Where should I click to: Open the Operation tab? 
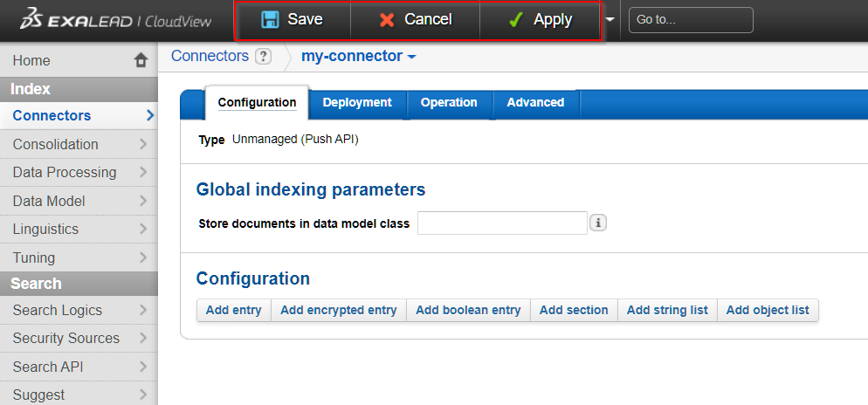(x=449, y=103)
